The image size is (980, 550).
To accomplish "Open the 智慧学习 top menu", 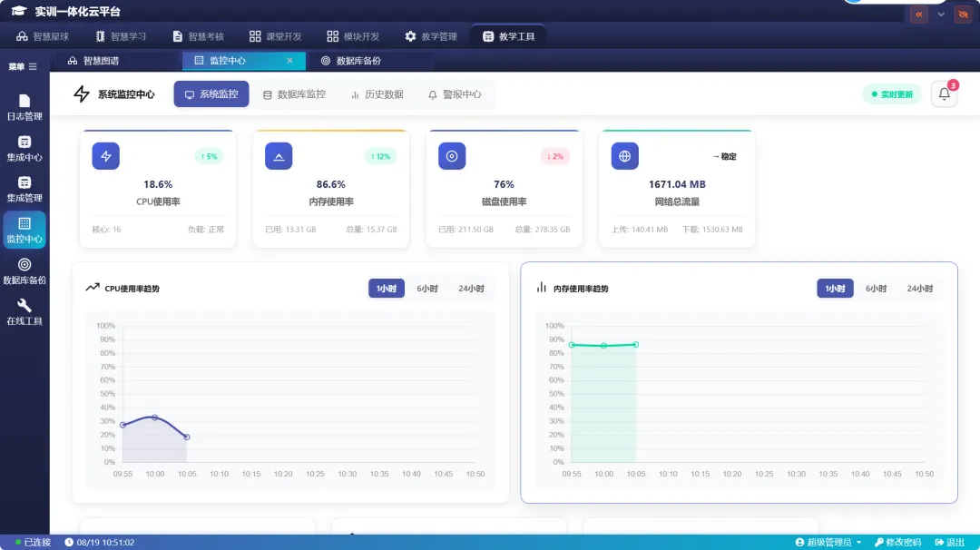I will (122, 36).
